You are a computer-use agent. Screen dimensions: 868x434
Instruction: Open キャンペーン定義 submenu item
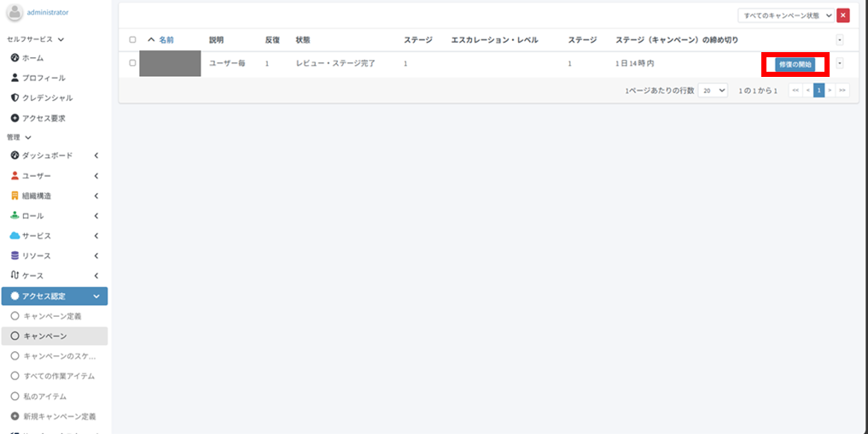[55, 316]
